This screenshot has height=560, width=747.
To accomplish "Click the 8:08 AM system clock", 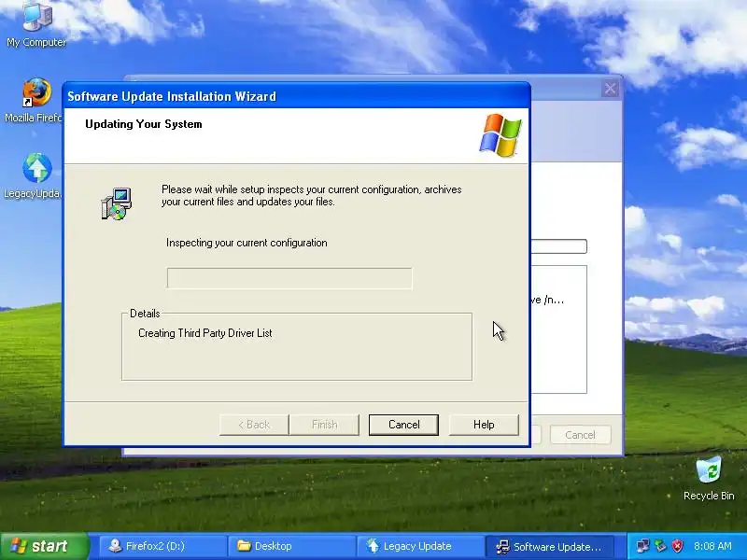I will tap(712, 546).
